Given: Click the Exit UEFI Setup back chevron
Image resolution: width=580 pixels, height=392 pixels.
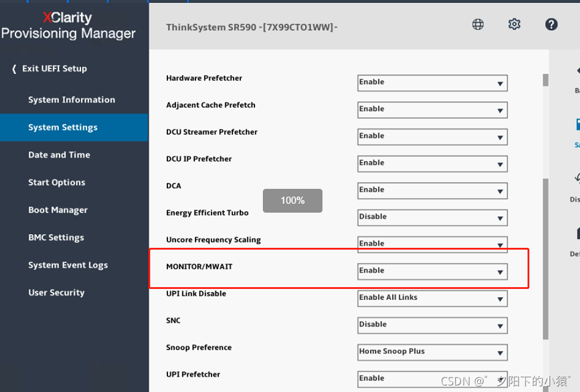Looking at the screenshot, I should [x=14, y=69].
